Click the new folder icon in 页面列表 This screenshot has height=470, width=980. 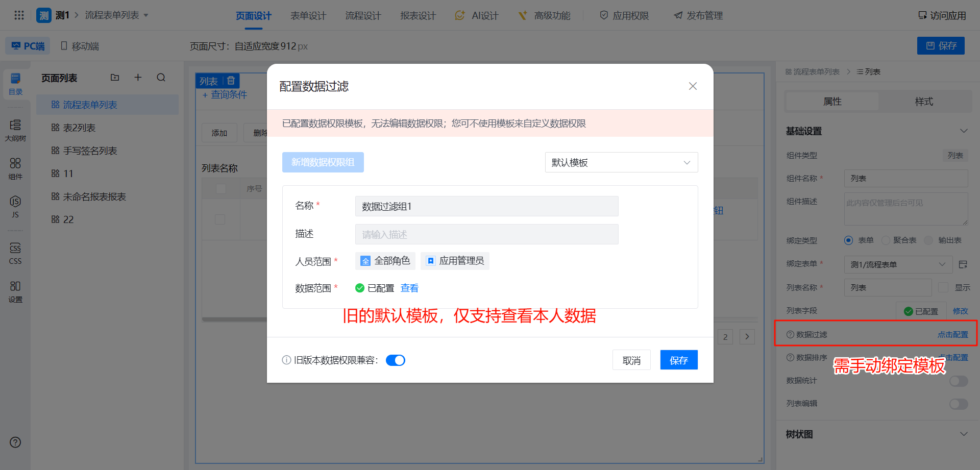point(115,78)
